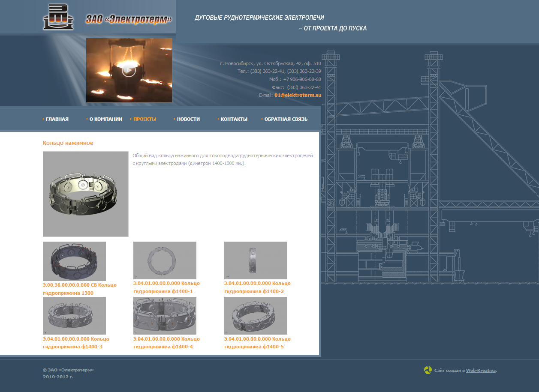Click the Web-Kreativa green logo icon

coord(428,370)
